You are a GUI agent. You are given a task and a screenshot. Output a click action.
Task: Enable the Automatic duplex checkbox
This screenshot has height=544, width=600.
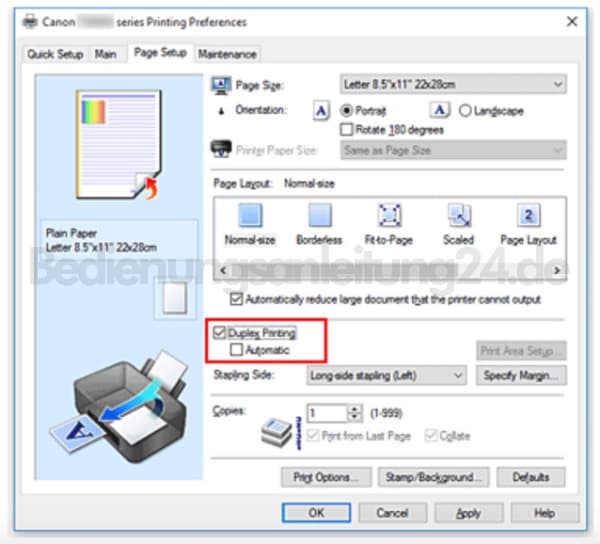[x=236, y=349]
